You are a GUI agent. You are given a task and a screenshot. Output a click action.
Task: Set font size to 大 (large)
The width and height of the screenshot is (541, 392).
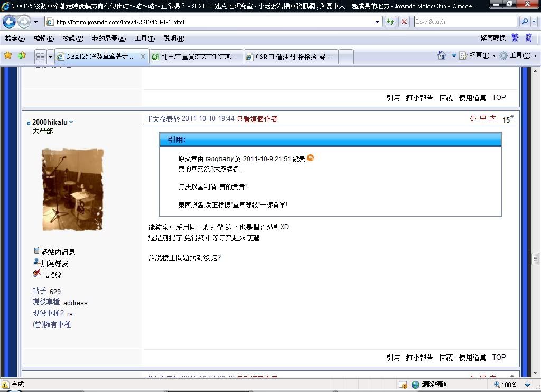tap(492, 118)
